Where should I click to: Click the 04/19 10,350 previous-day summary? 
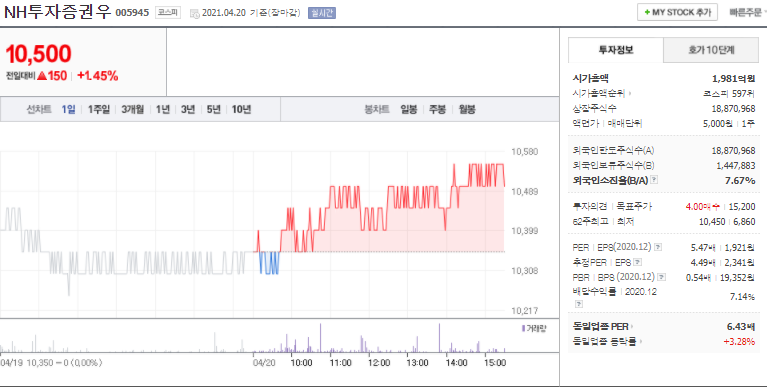(51, 363)
